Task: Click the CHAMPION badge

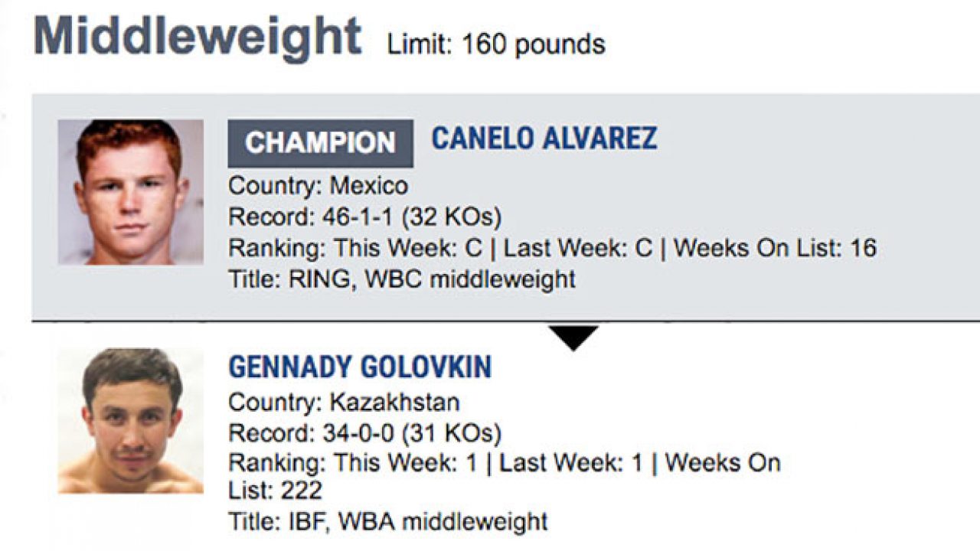Action: (320, 143)
